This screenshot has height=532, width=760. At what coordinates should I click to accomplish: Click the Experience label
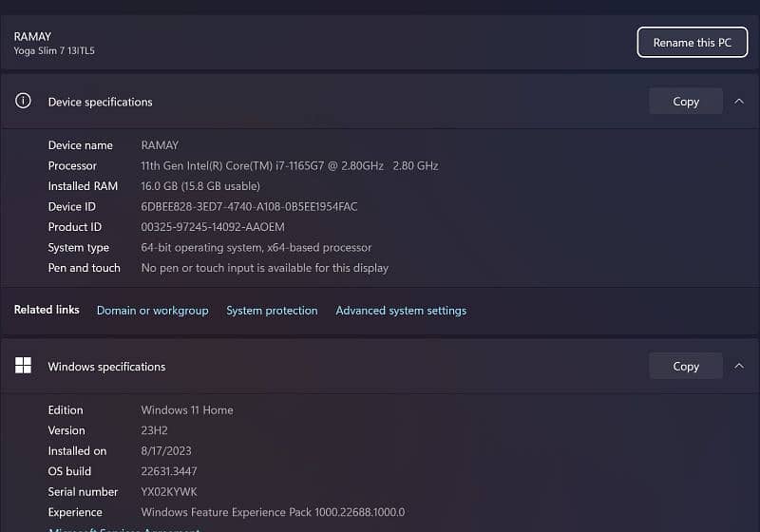[x=75, y=512]
